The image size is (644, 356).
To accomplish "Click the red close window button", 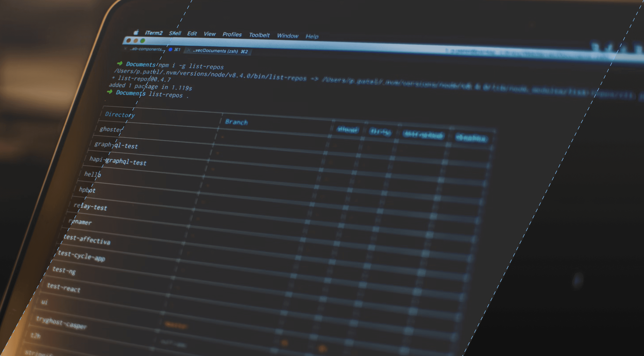I will 129,40.
